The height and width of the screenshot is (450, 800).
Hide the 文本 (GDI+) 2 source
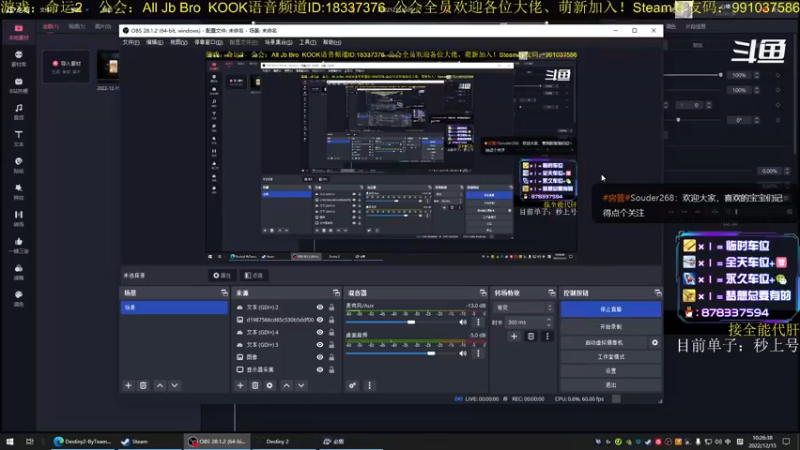tap(320, 307)
